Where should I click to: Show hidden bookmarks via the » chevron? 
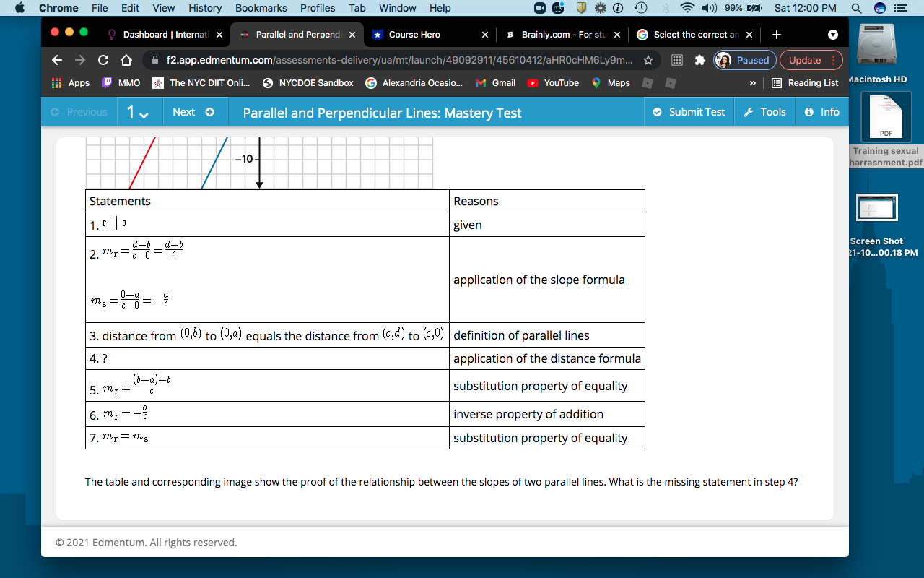[753, 83]
